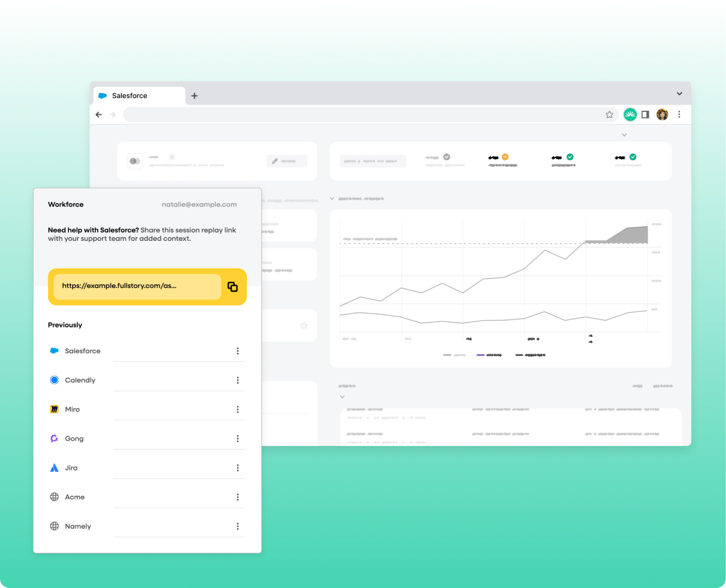Screen dimensions: 726x588
Task: Open Namely from the Previously list
Action: (78, 526)
